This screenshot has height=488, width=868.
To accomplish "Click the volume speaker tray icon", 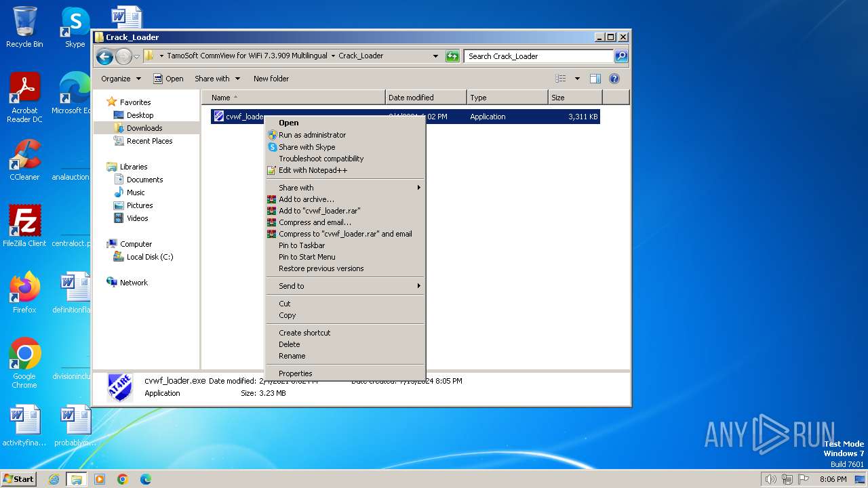I will pyautogui.click(x=770, y=479).
